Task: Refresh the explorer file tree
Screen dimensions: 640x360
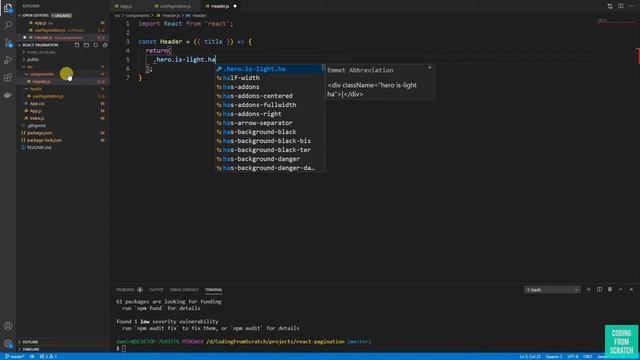Action: [x=96, y=45]
